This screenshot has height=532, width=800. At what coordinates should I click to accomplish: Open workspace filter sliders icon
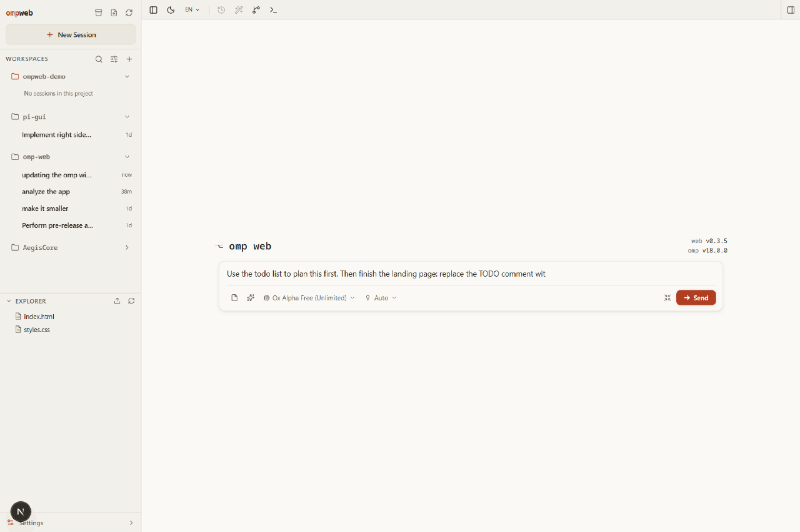tap(114, 59)
